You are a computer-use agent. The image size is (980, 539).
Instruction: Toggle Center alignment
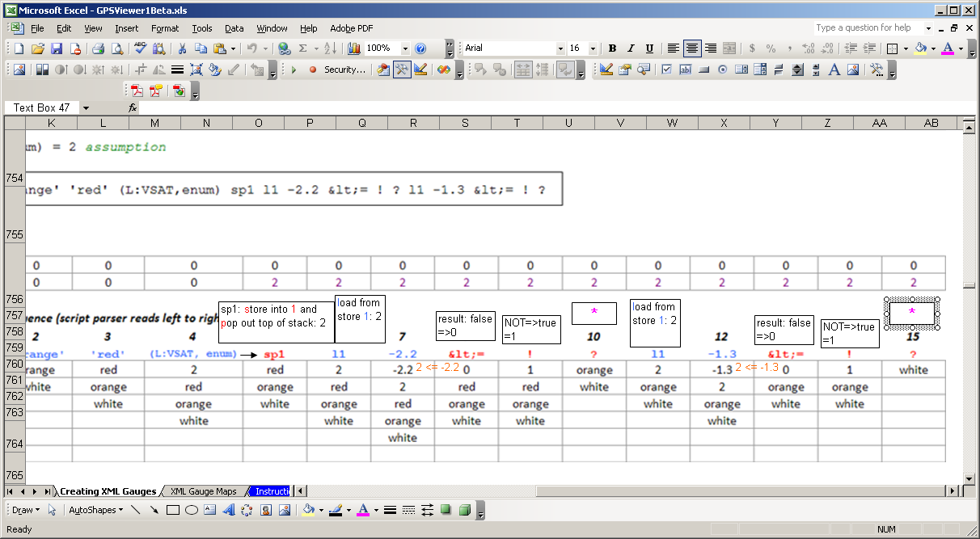(692, 48)
